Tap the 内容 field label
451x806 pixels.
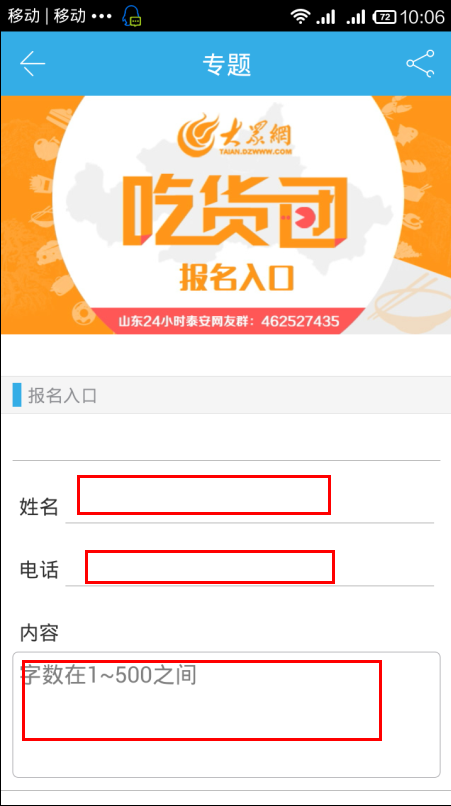point(39,633)
